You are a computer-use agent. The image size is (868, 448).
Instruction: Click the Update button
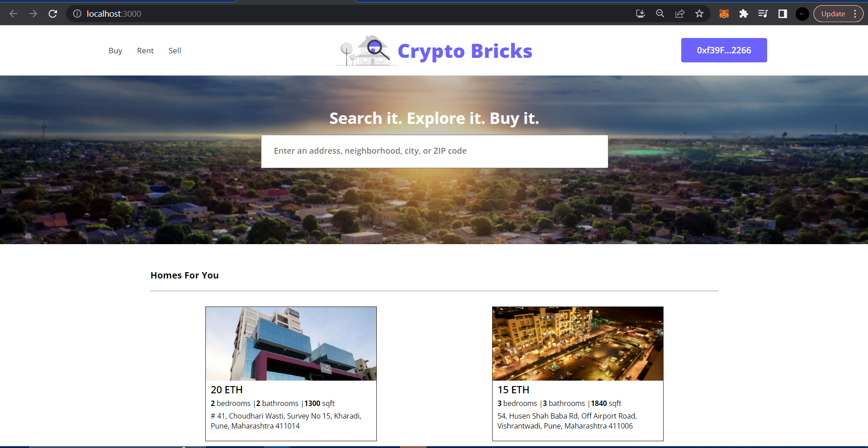[833, 14]
